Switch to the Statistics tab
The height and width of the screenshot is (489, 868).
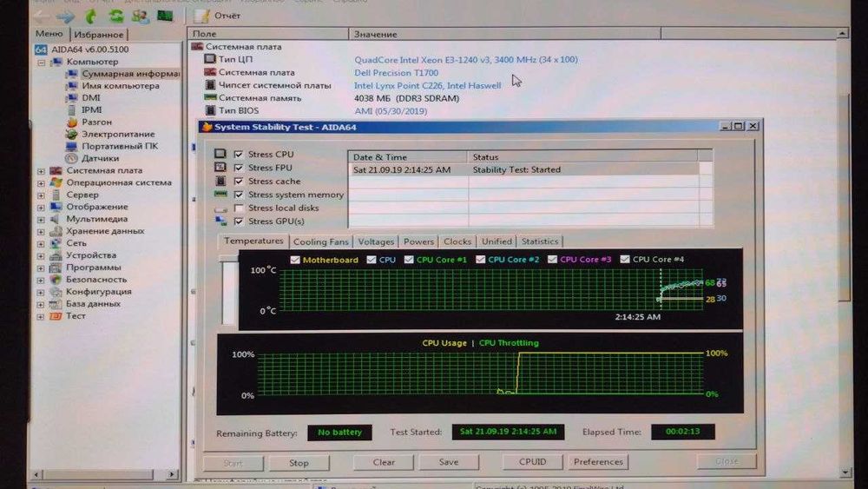[540, 241]
